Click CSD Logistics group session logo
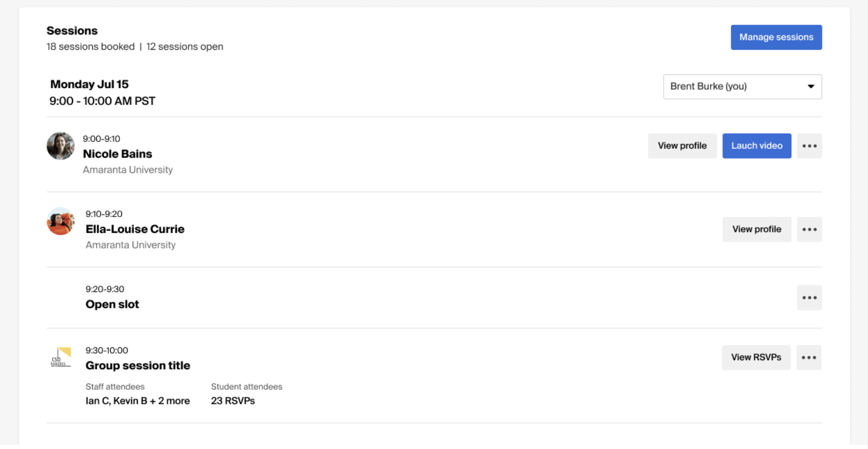 [x=61, y=357]
